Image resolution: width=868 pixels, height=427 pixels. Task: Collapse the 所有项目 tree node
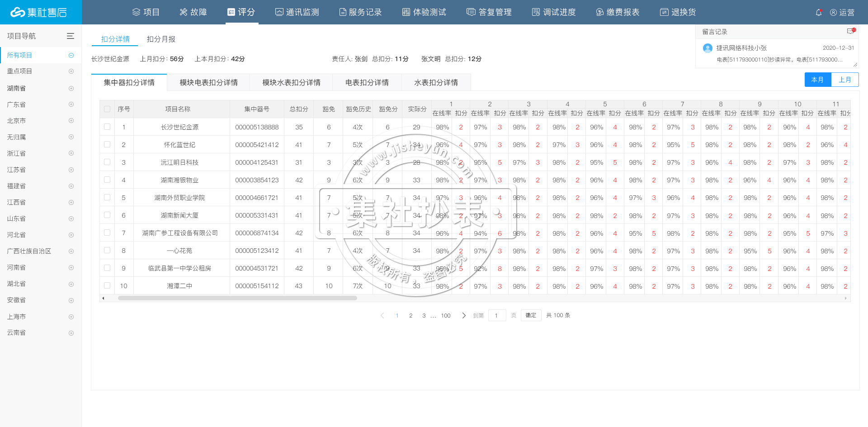71,55
